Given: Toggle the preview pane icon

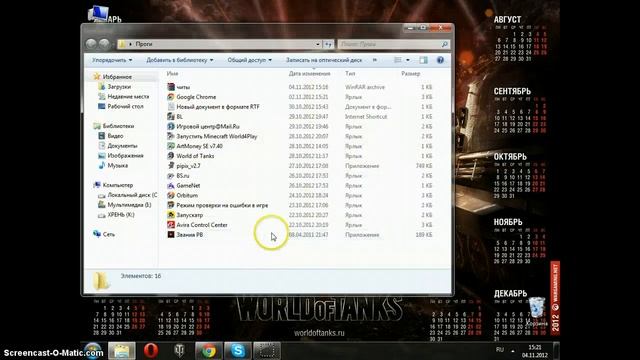Looking at the screenshot, I should pos(423,60).
